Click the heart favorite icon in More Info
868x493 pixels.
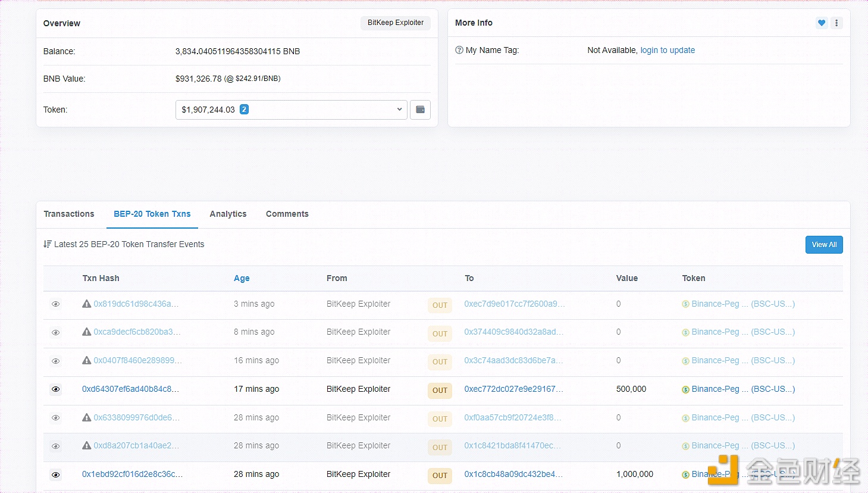coord(822,23)
